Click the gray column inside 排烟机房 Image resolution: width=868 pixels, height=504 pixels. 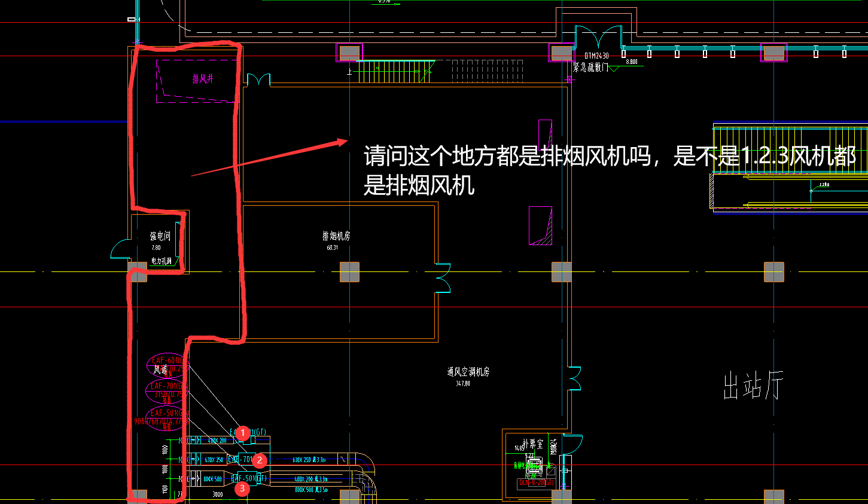coord(349,272)
